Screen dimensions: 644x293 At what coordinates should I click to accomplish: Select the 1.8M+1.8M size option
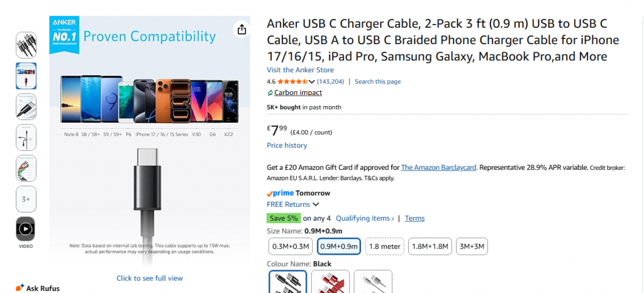(430, 246)
